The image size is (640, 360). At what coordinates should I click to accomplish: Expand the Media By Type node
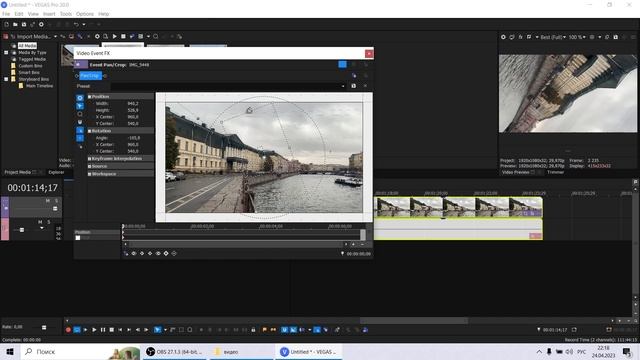tap(6, 53)
